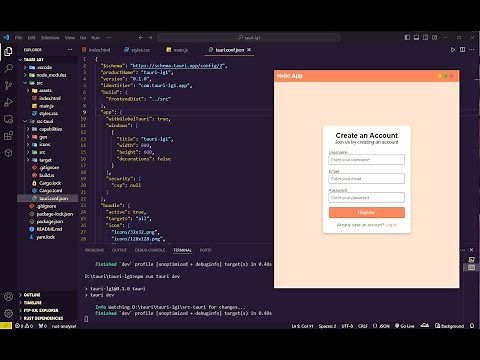Screen dimensions: 480x360
Task: Split the editor to the right
Action: 462,50
